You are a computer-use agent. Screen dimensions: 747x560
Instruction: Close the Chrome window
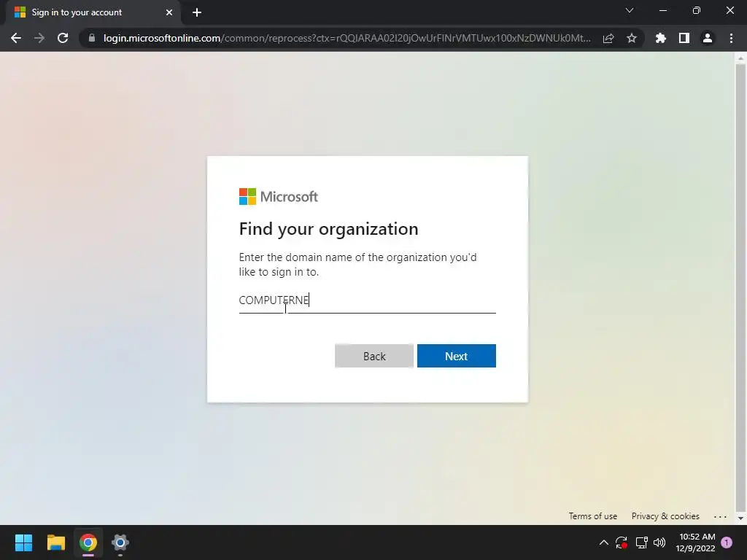[x=729, y=10]
